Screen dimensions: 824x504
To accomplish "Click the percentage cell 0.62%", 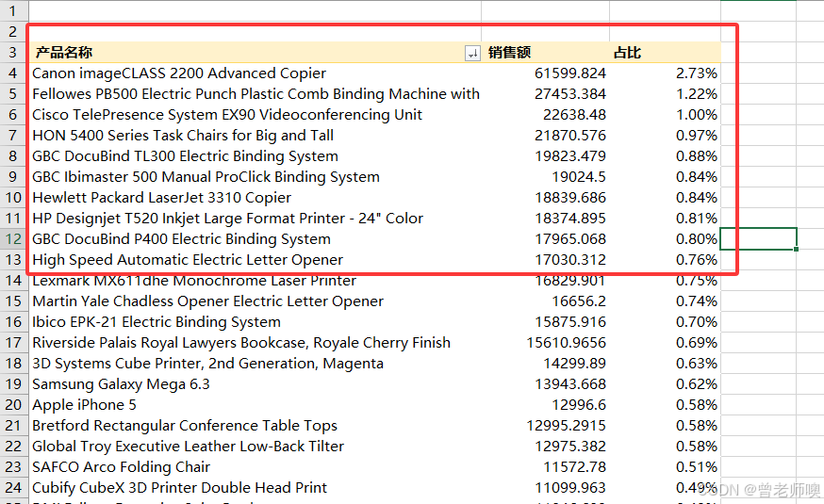I will pos(665,384).
